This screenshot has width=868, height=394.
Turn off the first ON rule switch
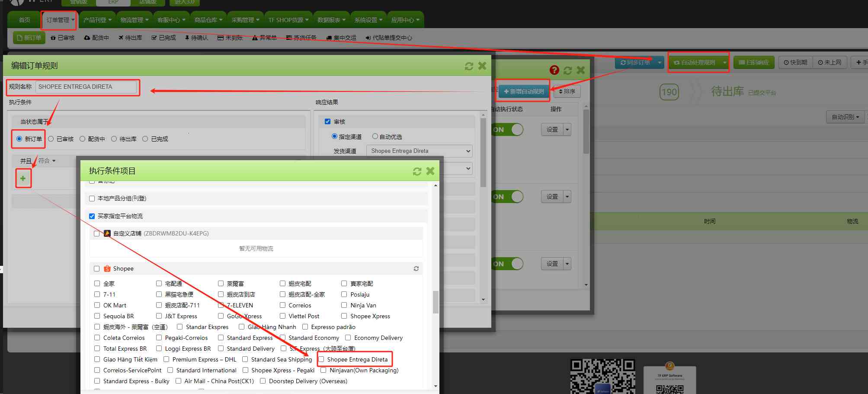pos(508,129)
